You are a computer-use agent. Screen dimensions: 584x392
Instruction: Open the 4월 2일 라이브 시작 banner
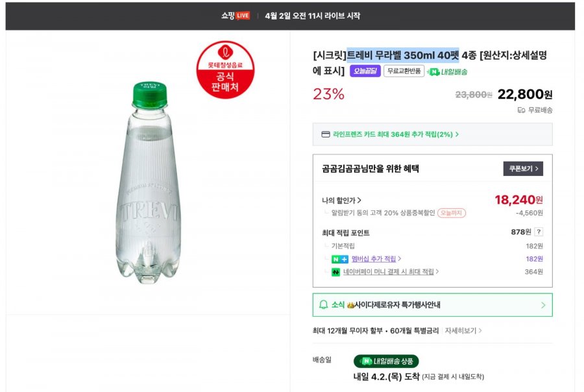coord(311,14)
